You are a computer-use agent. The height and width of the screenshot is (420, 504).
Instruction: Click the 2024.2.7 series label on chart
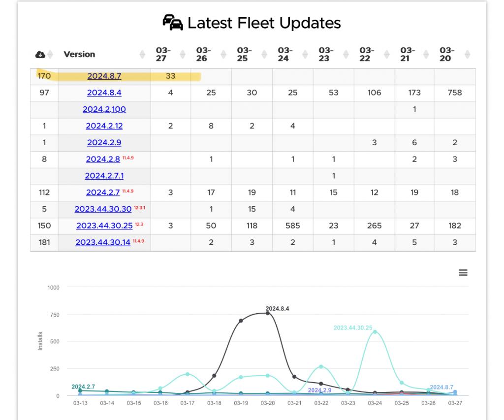[x=83, y=387]
